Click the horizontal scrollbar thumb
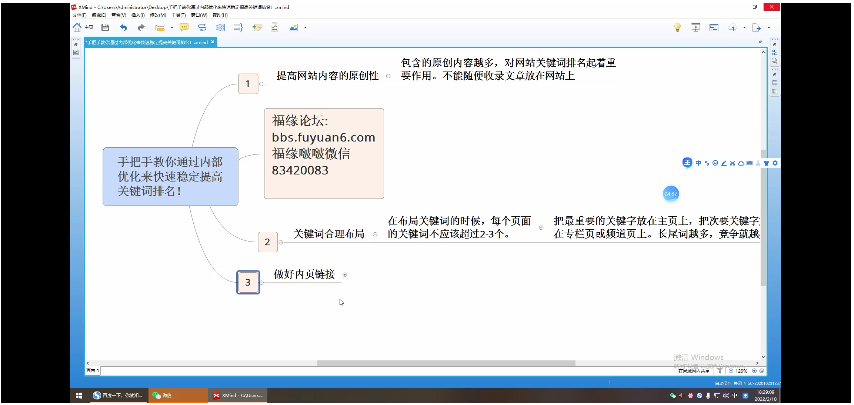Image resolution: width=854 pixels, height=405 pixels. pyautogui.click(x=446, y=363)
